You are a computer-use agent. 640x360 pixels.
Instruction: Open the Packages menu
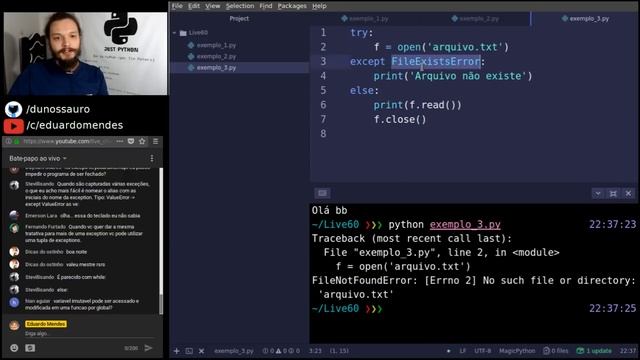click(x=292, y=6)
